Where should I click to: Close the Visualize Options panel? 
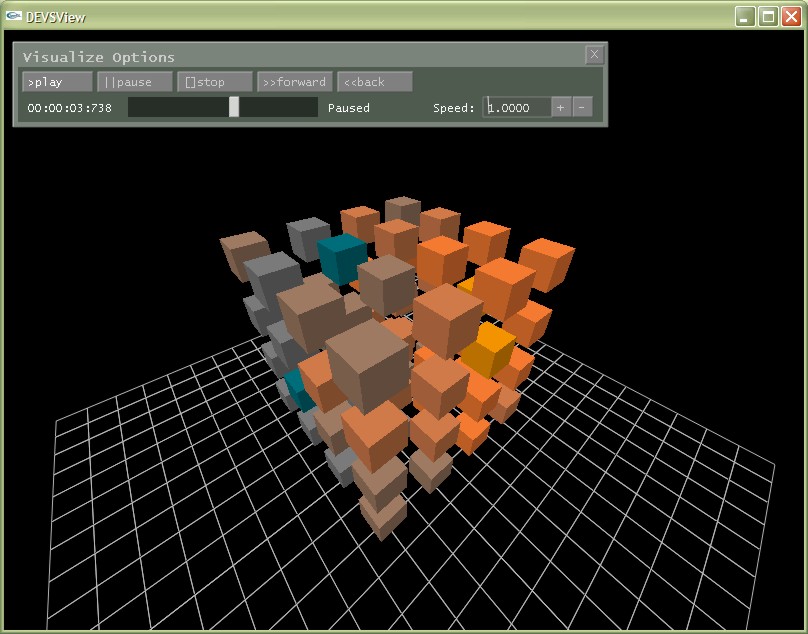[594, 55]
